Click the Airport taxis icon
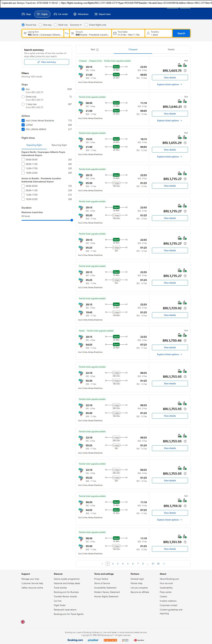 (96, 14)
